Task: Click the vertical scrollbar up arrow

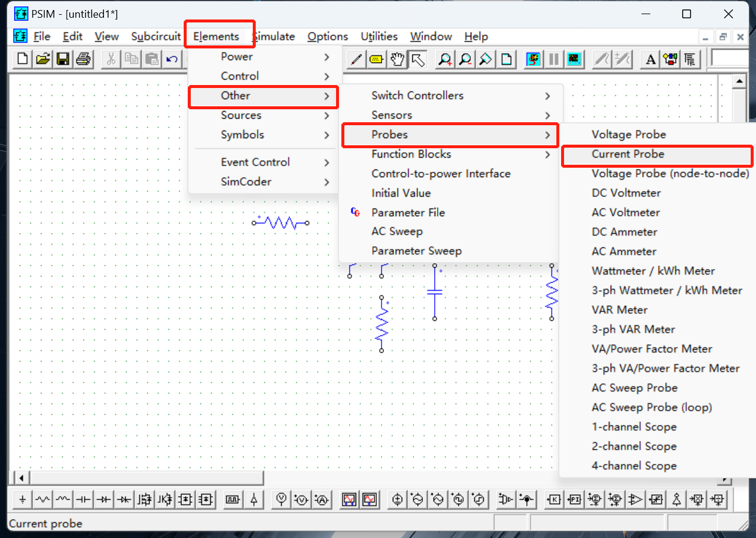Action: click(x=739, y=81)
